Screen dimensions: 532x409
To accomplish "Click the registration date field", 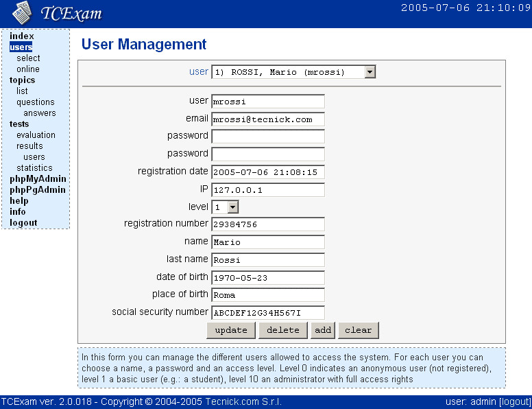I will [x=267, y=172].
